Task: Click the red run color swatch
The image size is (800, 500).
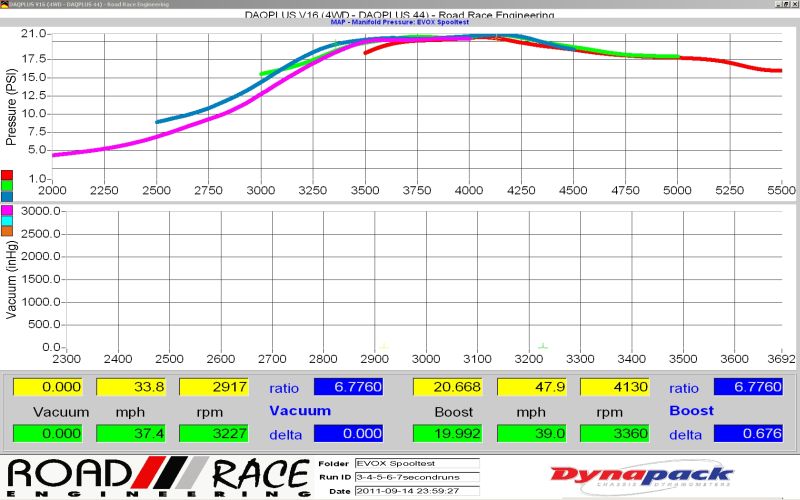Action: point(7,175)
